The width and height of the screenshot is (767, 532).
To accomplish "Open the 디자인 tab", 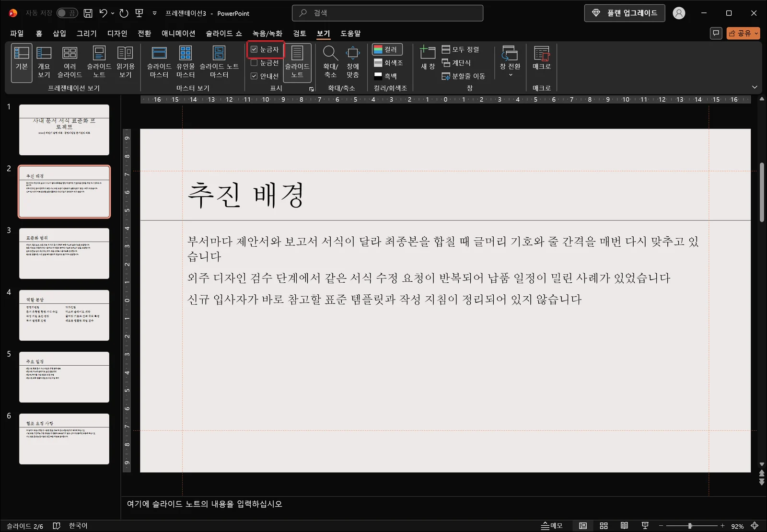I will click(117, 33).
